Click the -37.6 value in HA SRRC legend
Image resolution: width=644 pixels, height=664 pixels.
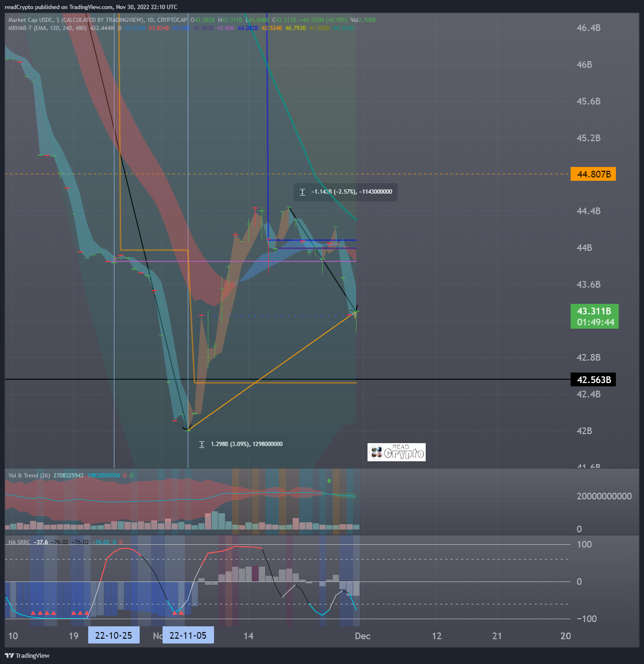[41, 542]
